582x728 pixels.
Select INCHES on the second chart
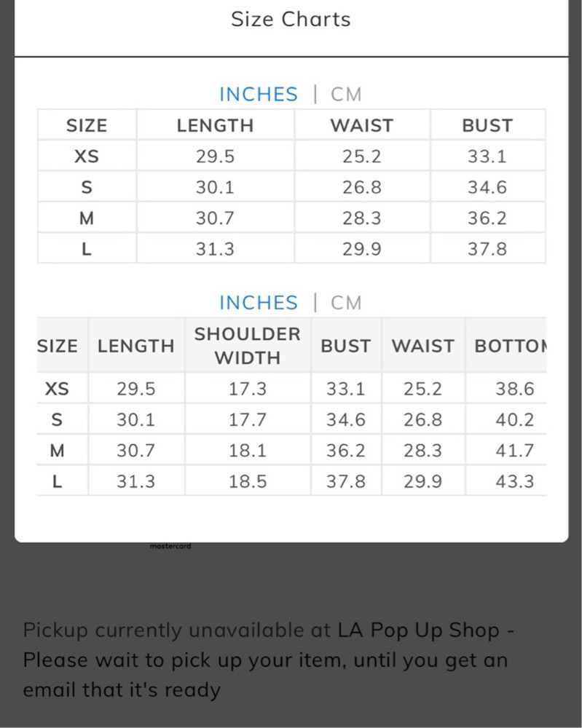[259, 303]
